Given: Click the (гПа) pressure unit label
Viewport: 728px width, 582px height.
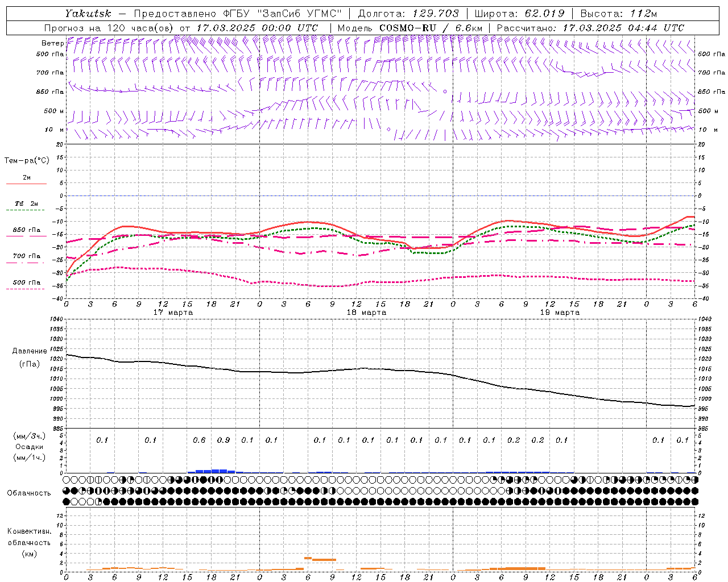Looking at the screenshot, I should (x=30, y=364).
